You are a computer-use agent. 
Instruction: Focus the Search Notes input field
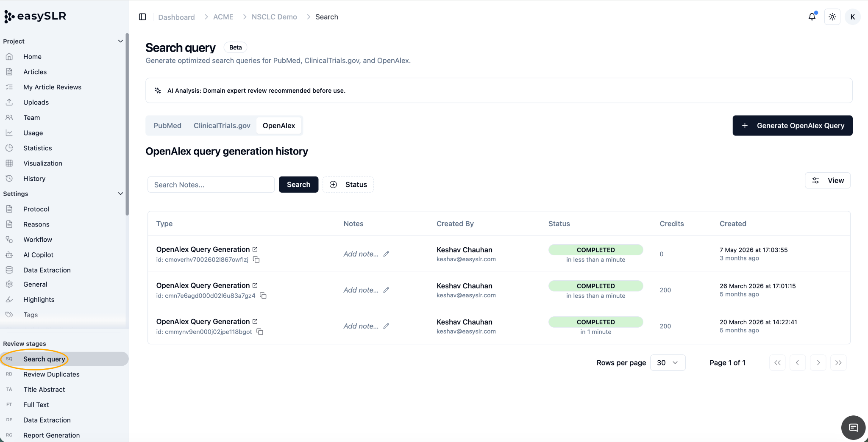coord(211,185)
